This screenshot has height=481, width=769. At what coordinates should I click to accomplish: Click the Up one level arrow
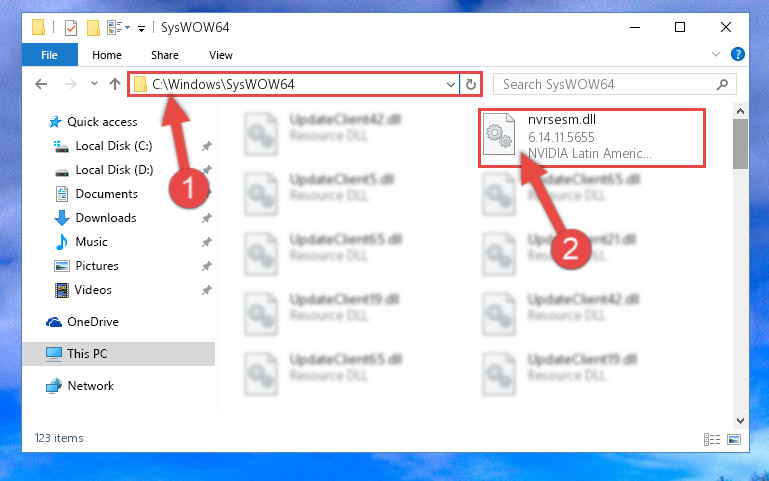[115, 84]
